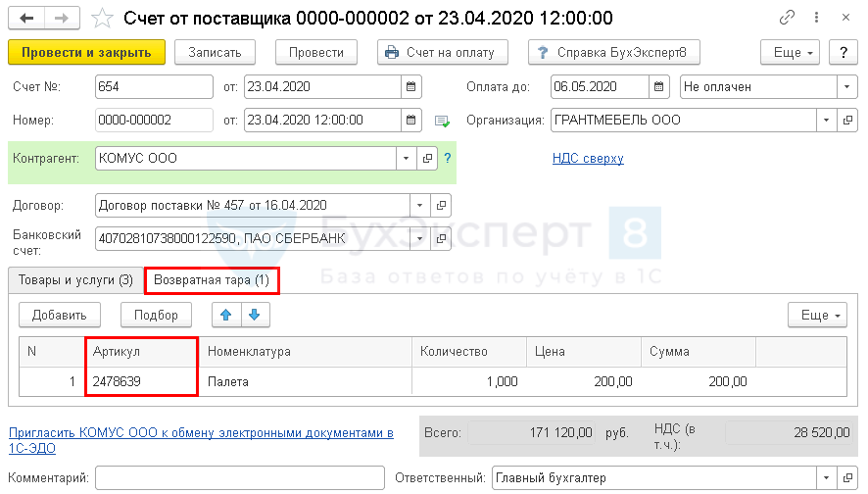This screenshot has height=494, width=868.
Task: Click the back navigation arrow
Action: 27,18
